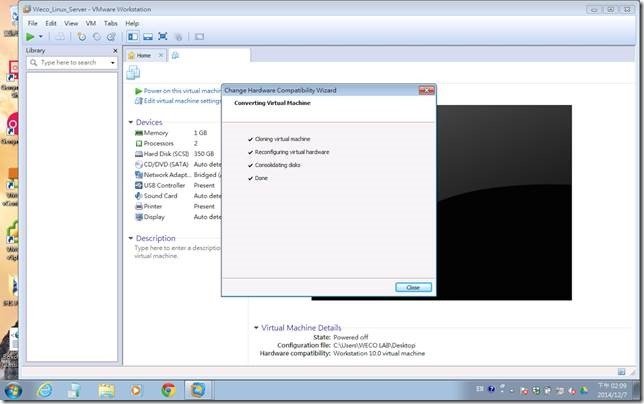This screenshot has height=404, width=644.
Task: Open the VM menu
Action: point(91,23)
